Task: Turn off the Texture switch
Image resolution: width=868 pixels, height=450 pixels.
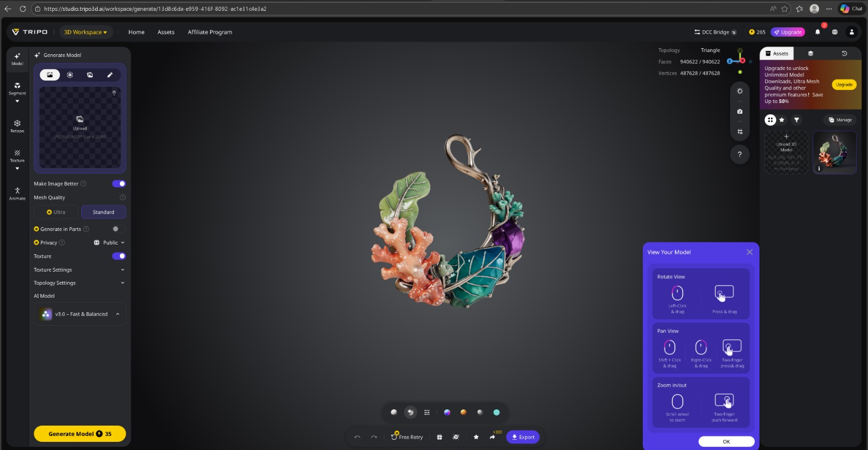Action: point(119,256)
